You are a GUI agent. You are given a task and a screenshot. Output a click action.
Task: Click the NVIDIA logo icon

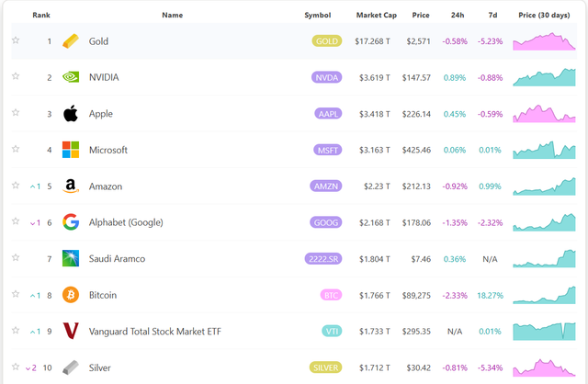pos(71,77)
